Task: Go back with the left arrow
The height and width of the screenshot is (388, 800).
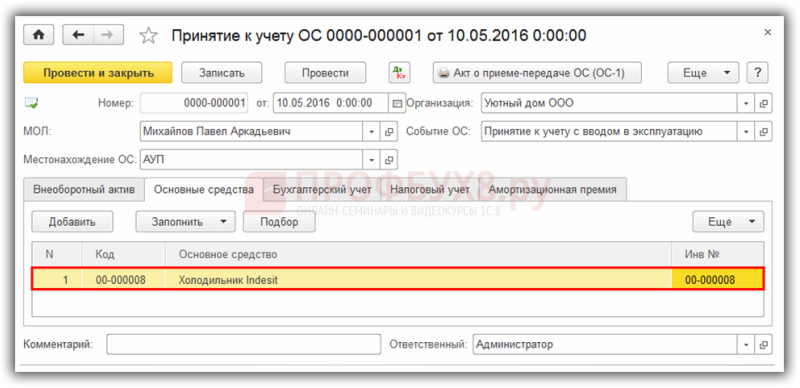Action: pyautogui.click(x=78, y=35)
